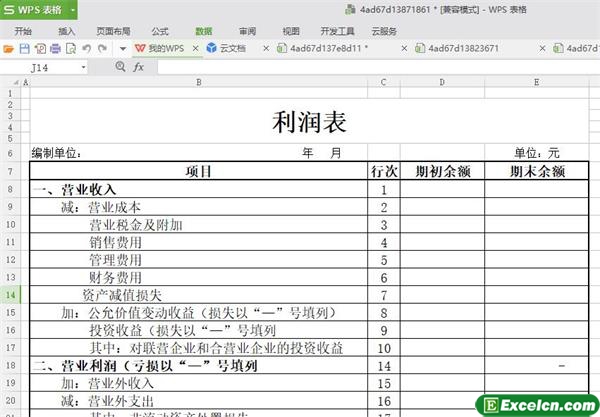The width and height of the screenshot is (600, 417).
Task: Select column E header
Action: click(x=536, y=82)
